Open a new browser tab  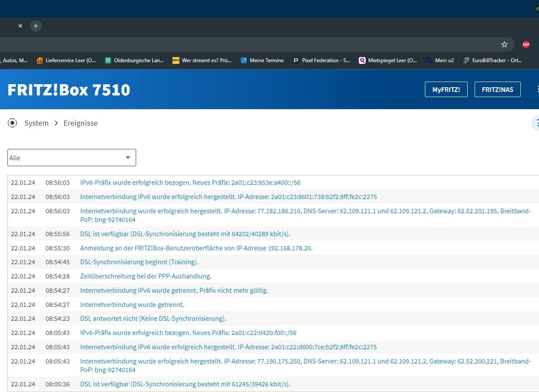(x=36, y=26)
